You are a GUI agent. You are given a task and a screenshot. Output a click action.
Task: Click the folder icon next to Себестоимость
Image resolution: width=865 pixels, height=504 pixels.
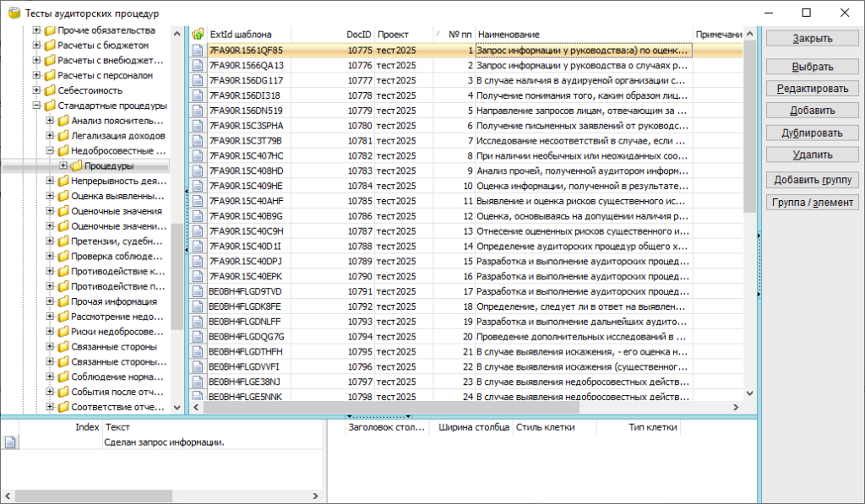[50, 90]
